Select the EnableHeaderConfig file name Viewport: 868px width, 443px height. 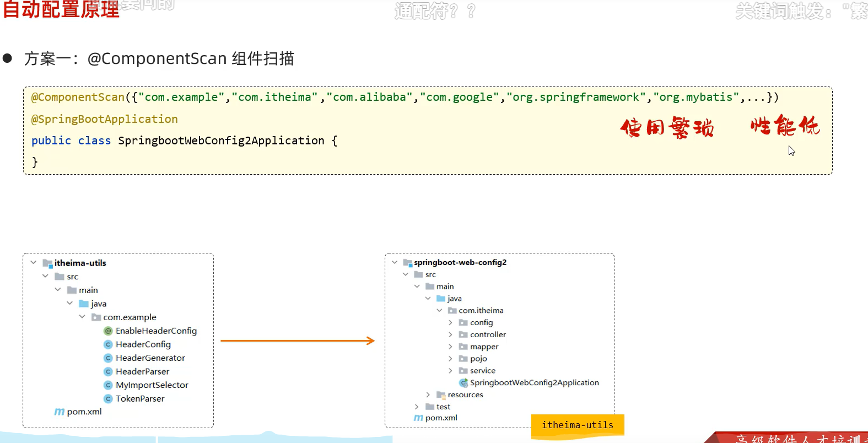tap(156, 331)
